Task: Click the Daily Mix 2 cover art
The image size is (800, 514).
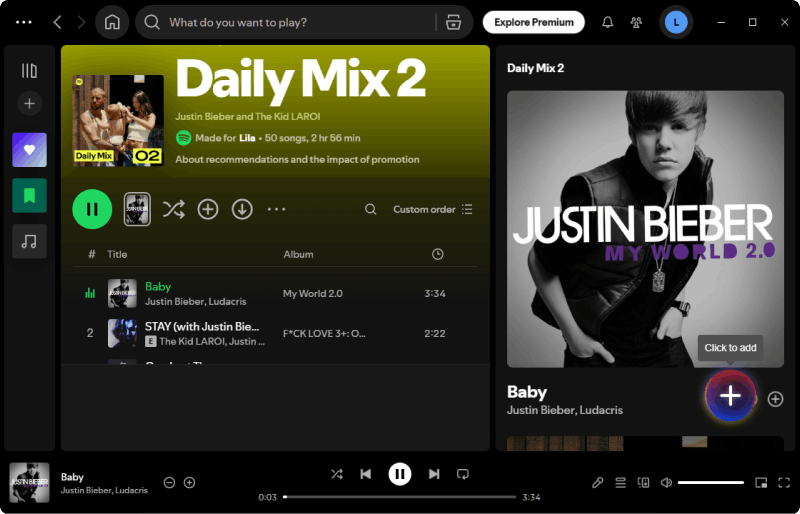Action: (118, 120)
